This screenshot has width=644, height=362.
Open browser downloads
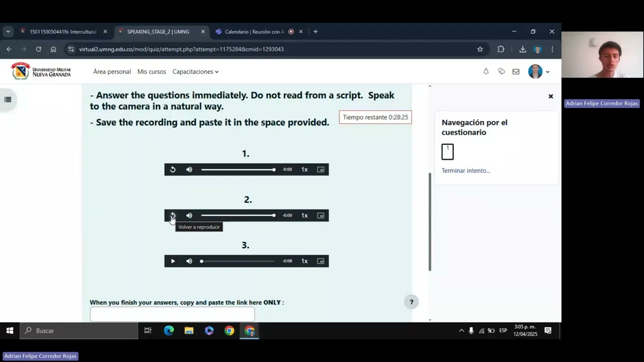523,49
